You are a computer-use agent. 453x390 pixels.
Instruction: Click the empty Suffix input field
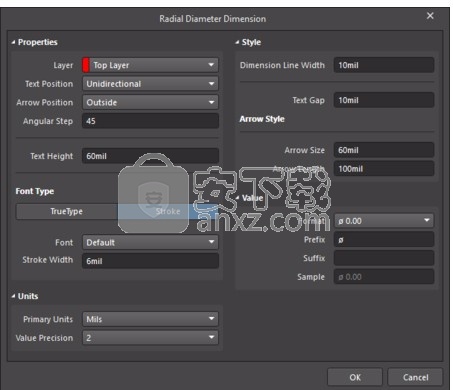pos(384,258)
